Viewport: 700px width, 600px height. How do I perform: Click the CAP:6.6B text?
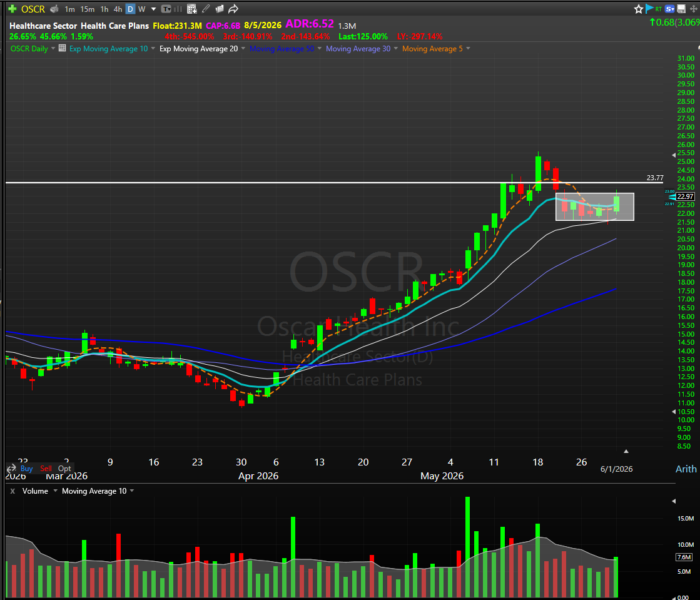tap(223, 26)
